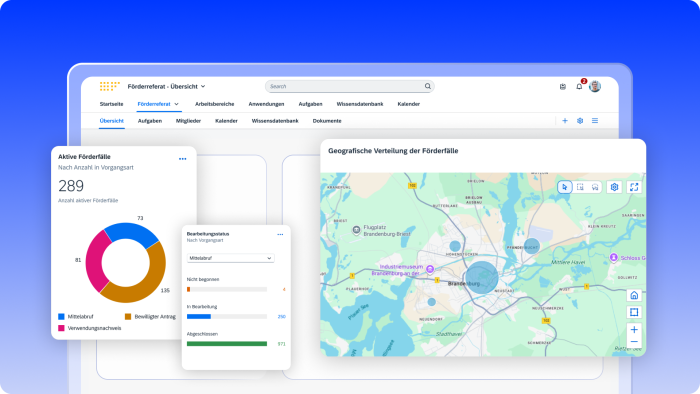This screenshot has width=700, height=394.
Task: Open the workspace settings gear in sub-toolbar
Action: pos(580,120)
